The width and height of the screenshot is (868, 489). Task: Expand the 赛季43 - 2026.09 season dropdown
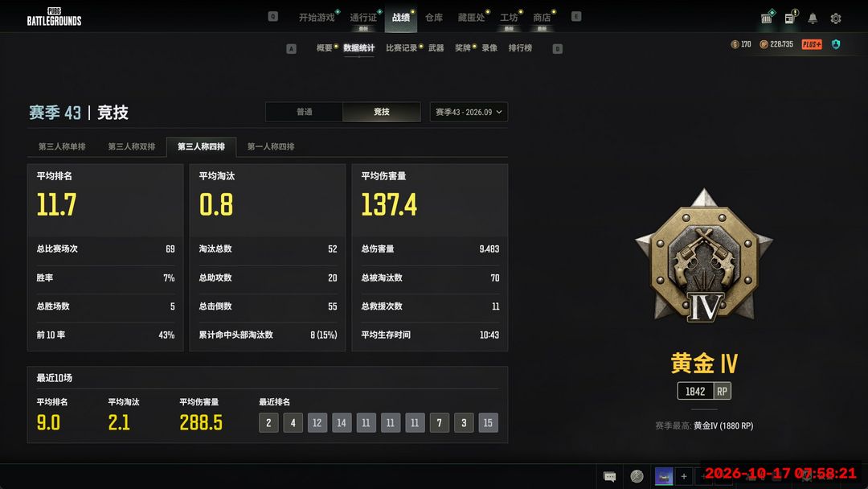coord(469,112)
